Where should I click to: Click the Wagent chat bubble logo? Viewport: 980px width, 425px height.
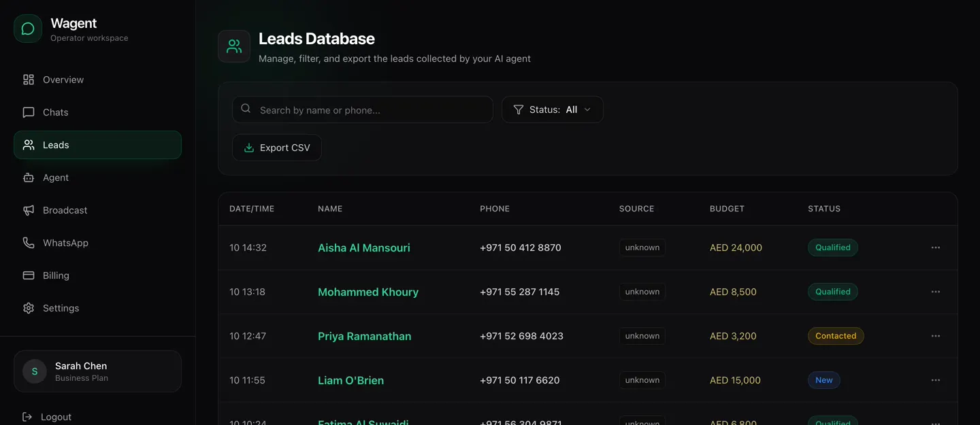(x=28, y=29)
